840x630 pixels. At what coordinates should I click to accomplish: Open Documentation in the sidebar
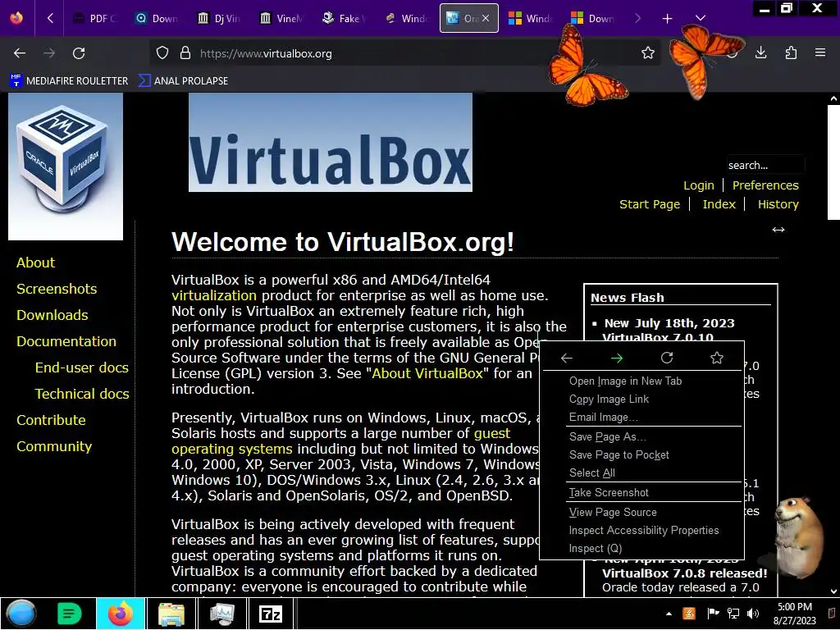pos(66,341)
